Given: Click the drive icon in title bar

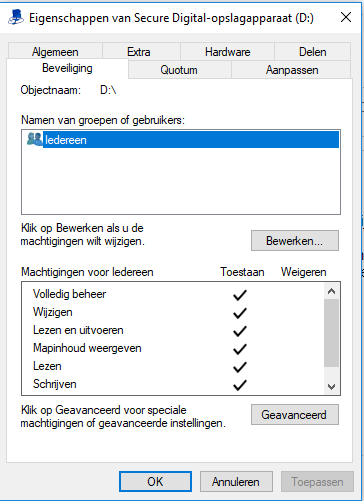Looking at the screenshot, I should (16, 17).
